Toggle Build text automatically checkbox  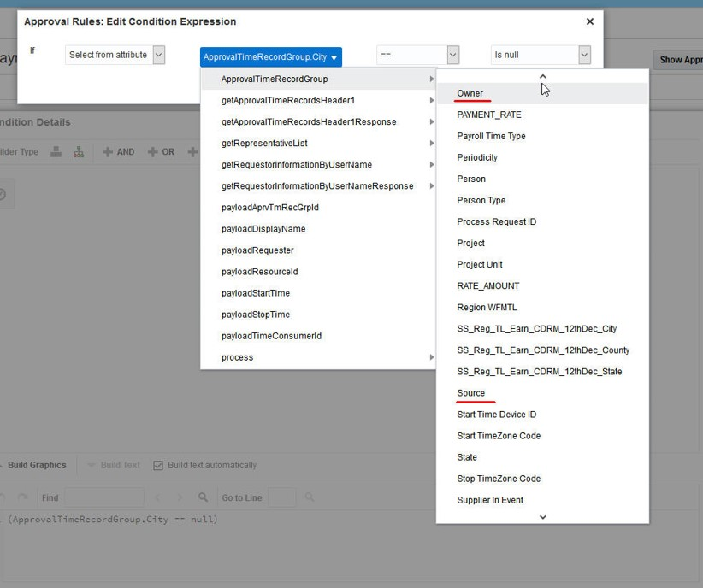pyautogui.click(x=158, y=465)
